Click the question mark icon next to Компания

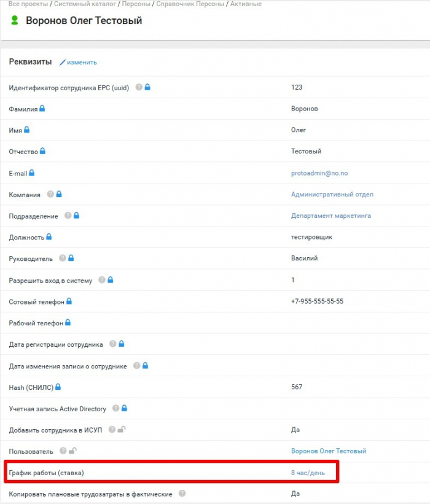(50, 195)
